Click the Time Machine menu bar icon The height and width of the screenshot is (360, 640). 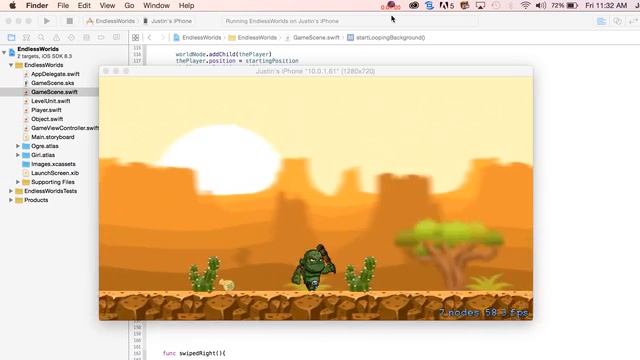(496, 5)
